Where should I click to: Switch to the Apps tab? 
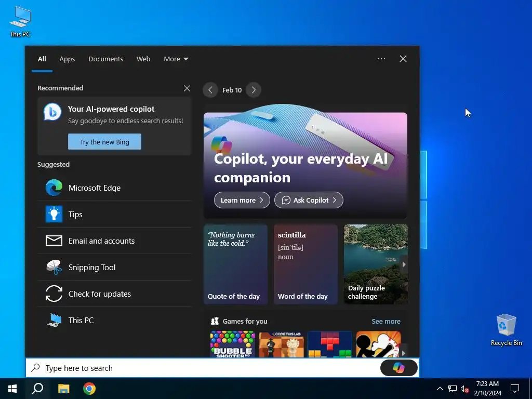click(67, 59)
